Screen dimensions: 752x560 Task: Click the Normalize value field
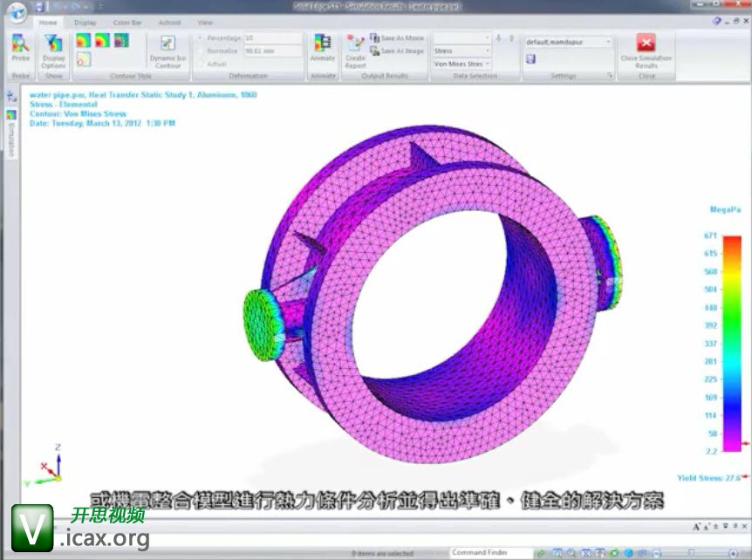(x=273, y=51)
